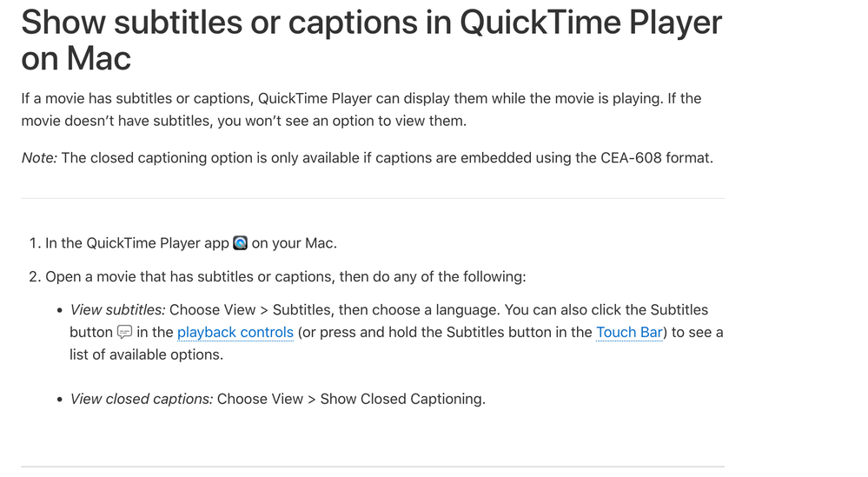Click the divider line below the Note

tap(372, 198)
